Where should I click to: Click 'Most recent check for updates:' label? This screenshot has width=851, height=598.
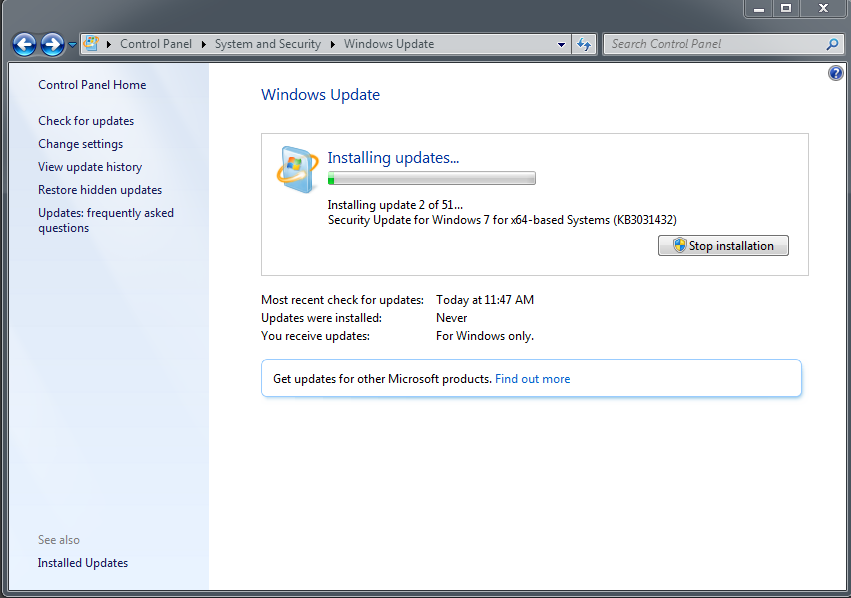(342, 300)
